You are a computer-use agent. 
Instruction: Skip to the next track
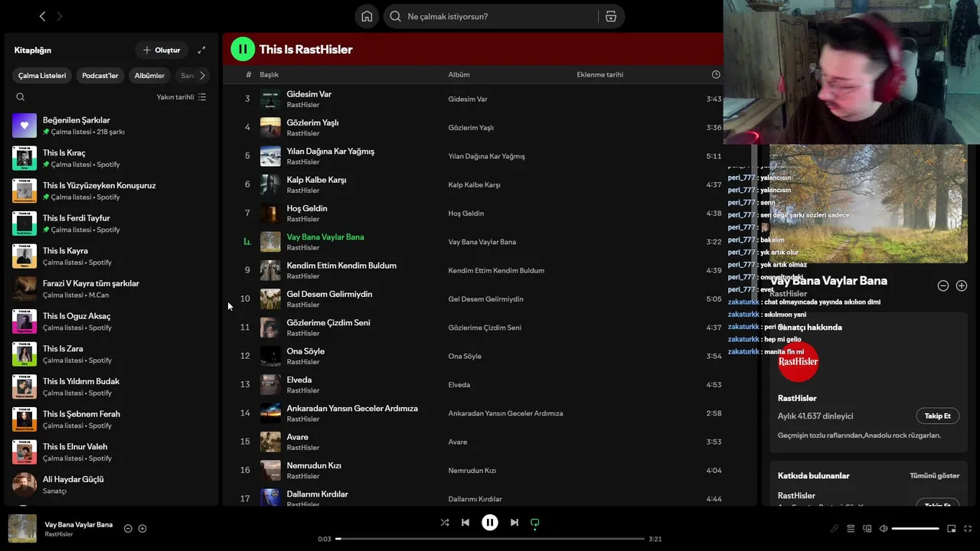click(x=514, y=523)
